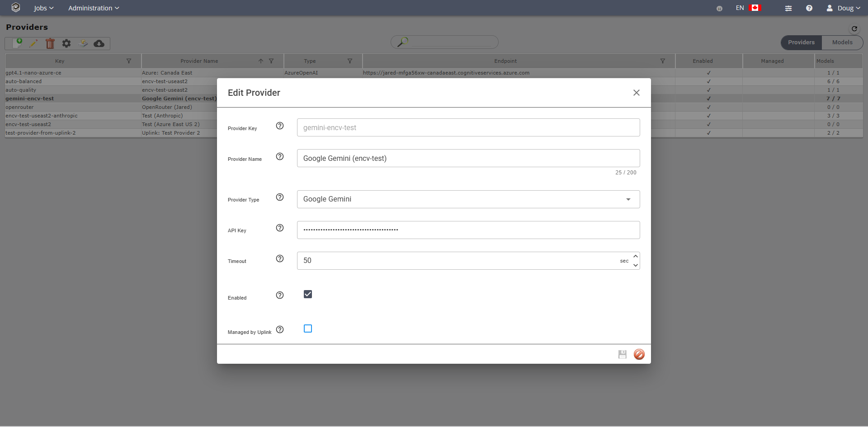Click the Timeout increment stepper arrow
The image size is (868, 427).
636,256
